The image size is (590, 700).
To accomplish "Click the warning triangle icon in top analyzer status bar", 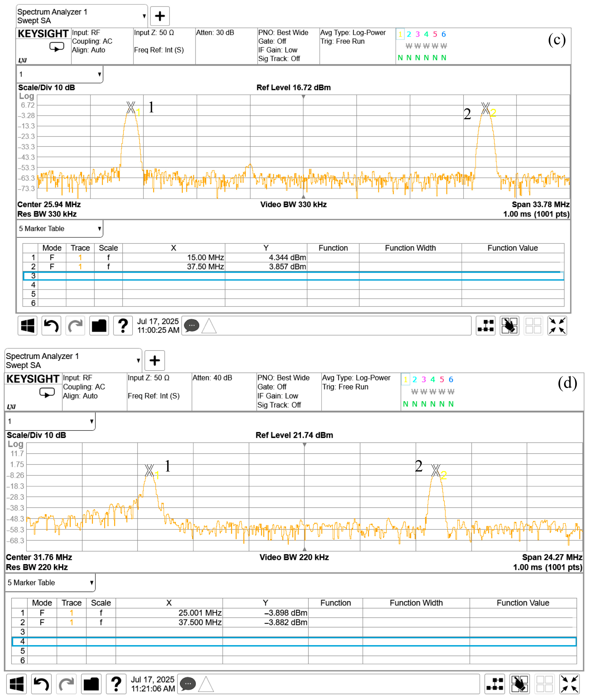I will coord(209,326).
